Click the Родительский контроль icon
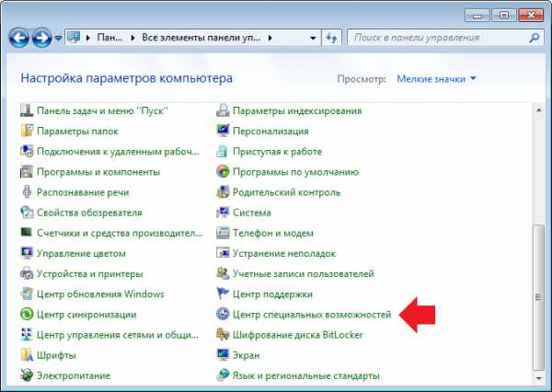 coord(223,192)
